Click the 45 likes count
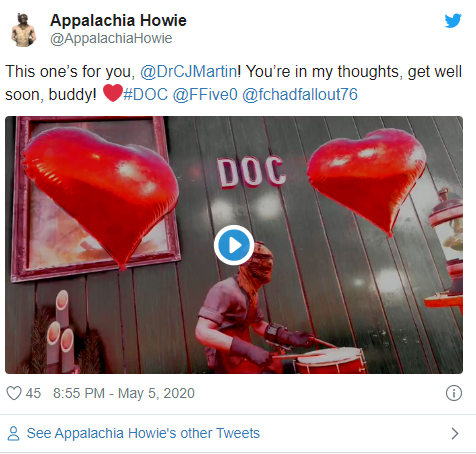476x454 pixels. click(33, 393)
